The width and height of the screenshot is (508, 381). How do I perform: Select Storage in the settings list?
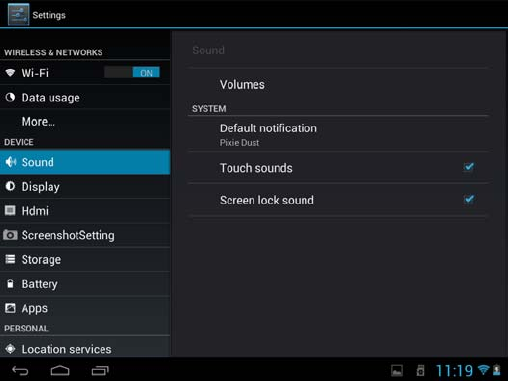click(x=85, y=259)
